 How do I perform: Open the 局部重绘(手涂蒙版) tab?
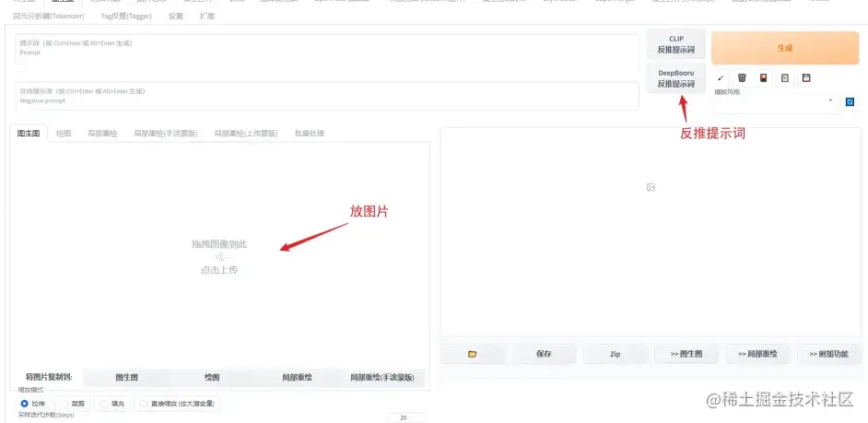point(166,134)
